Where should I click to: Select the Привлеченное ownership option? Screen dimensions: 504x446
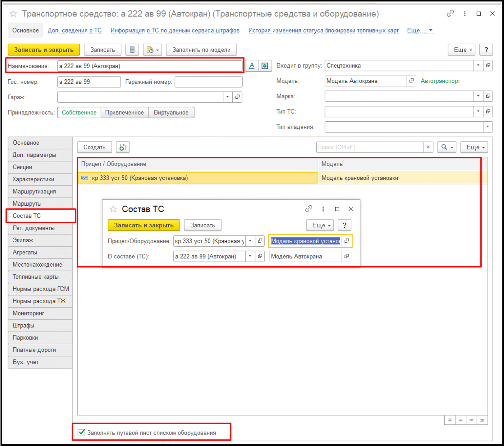124,112
